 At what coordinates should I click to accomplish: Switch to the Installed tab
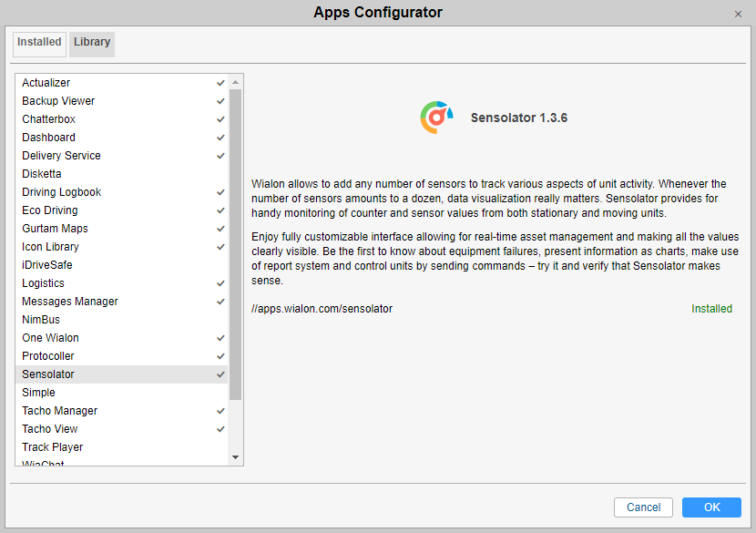39,42
